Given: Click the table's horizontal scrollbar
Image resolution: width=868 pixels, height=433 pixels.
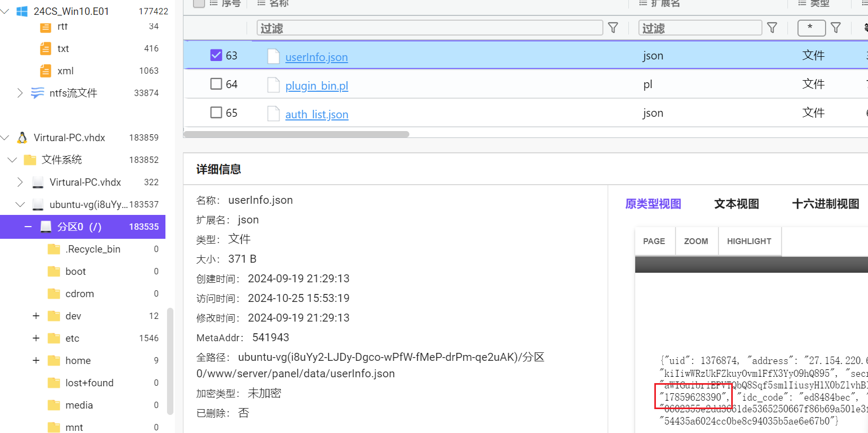Looking at the screenshot, I should (296, 134).
